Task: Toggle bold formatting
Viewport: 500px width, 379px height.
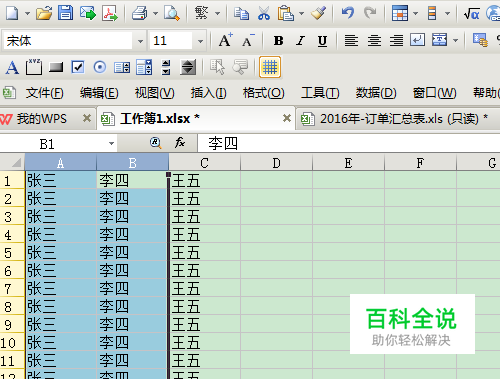Action: 278,41
